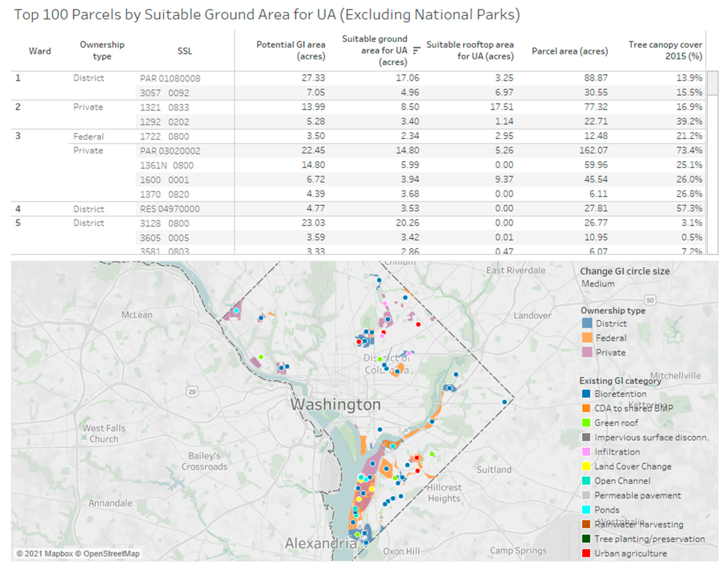The image size is (728, 570).
Task: Select the Ward column header
Action: [x=40, y=51]
